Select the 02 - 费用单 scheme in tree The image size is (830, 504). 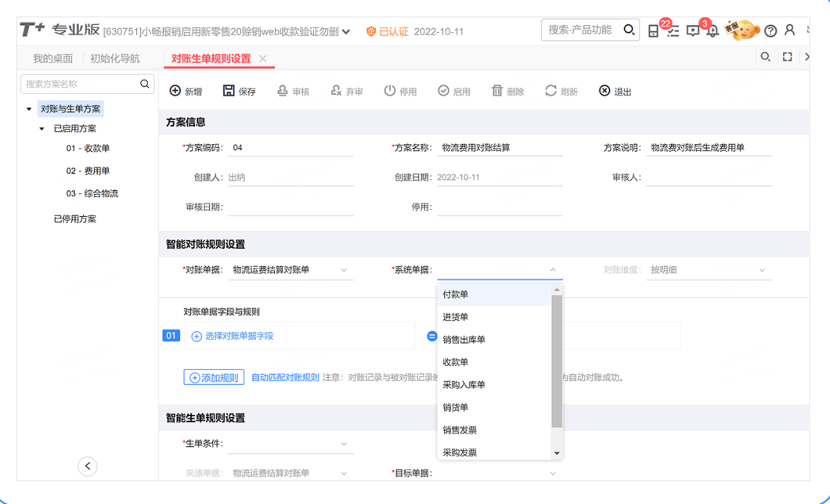click(88, 171)
